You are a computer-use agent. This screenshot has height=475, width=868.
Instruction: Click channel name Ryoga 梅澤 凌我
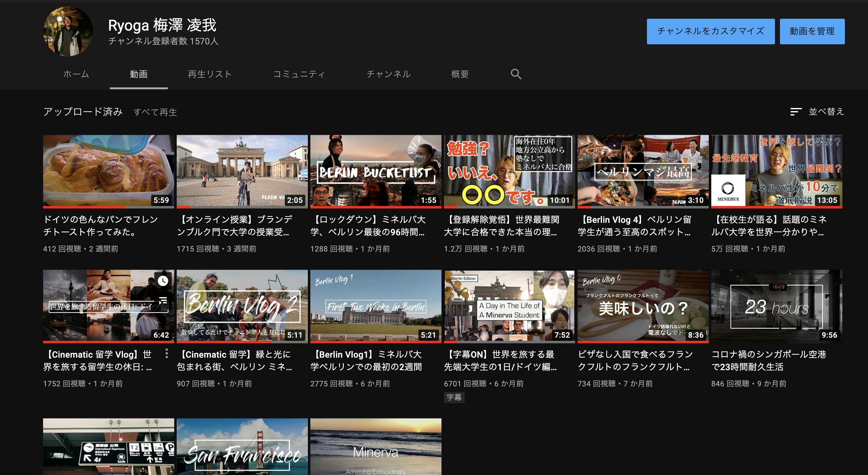[x=162, y=25]
